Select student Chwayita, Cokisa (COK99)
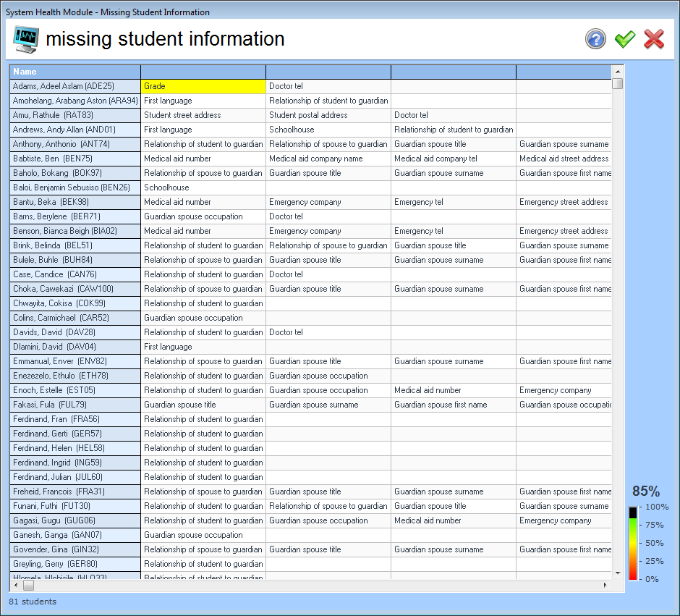Image resolution: width=680 pixels, height=616 pixels. (75, 303)
